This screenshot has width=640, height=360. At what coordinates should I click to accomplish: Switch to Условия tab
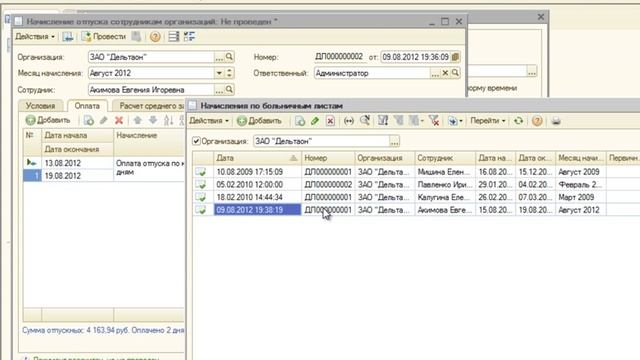click(40, 106)
